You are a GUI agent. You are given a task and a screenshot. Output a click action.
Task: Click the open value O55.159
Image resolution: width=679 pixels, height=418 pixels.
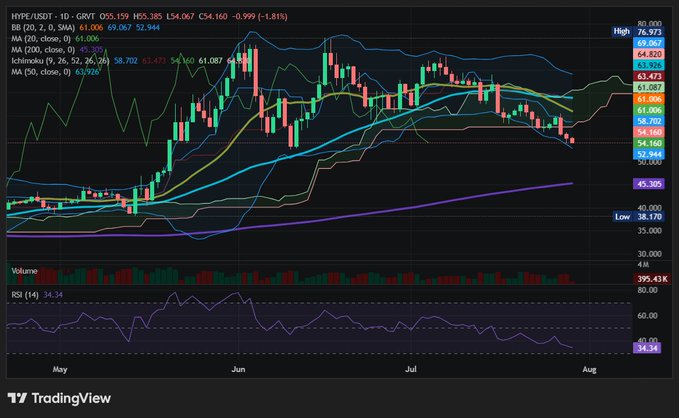[x=114, y=16]
